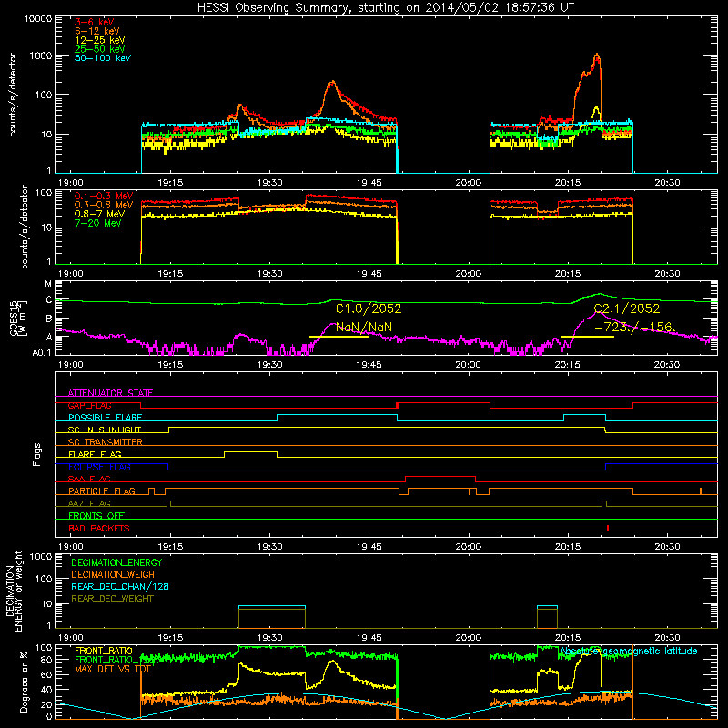Click the raised SAA_FLAG segment
Viewport: 728px width, 728px height.
(440, 476)
